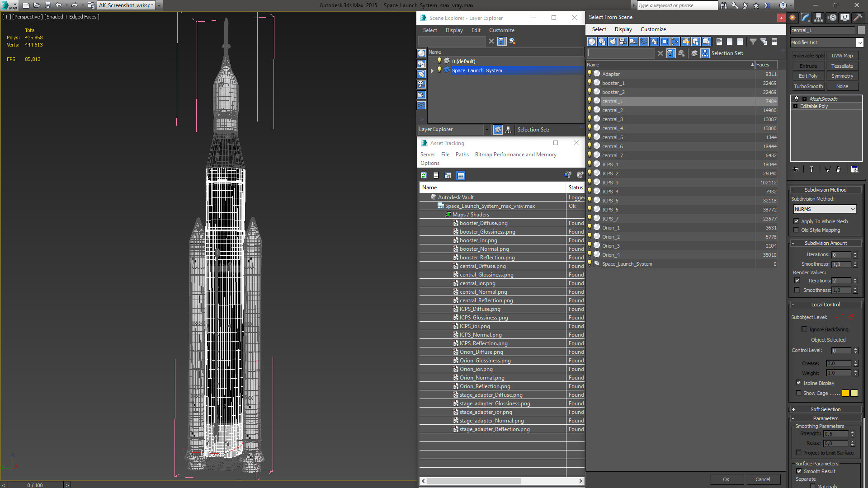Toggle the Lights filter in Layer Explorer sidebar
Screen dimensions: 868x488
tap(421, 74)
